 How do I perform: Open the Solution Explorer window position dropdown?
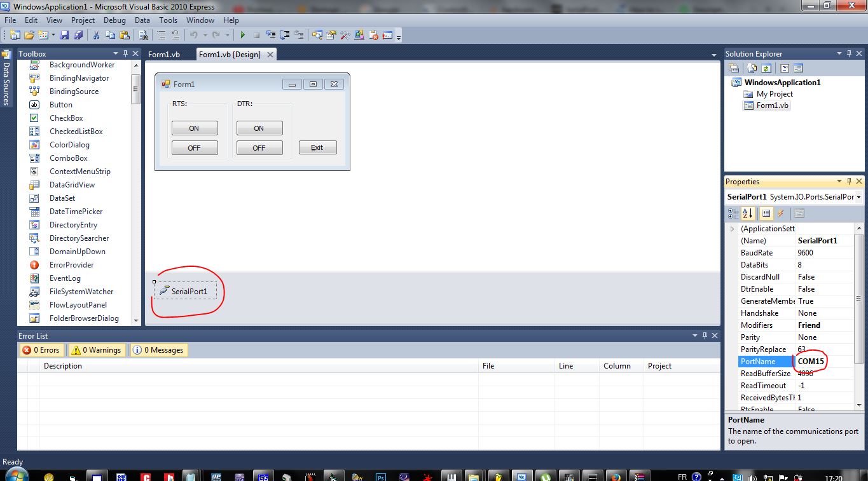point(839,53)
